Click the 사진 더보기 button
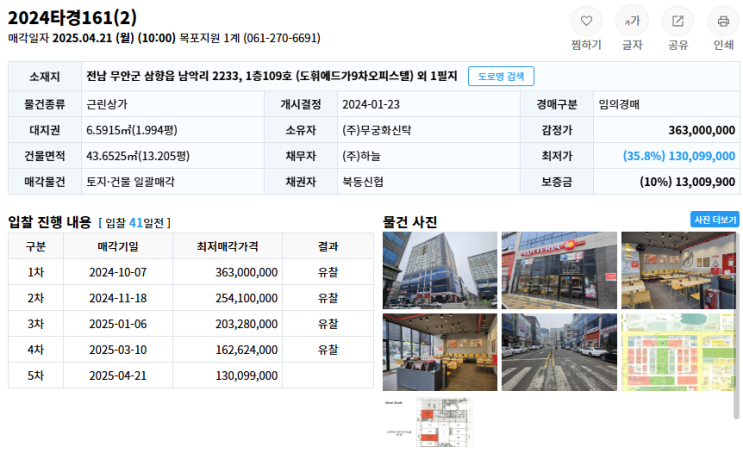Viewport: 743px width, 453px height. tap(715, 220)
